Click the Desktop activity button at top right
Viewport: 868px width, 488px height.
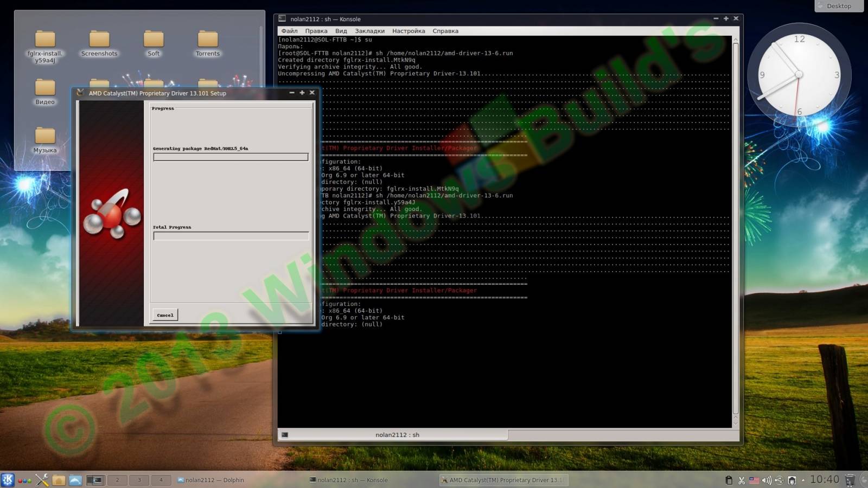click(839, 6)
